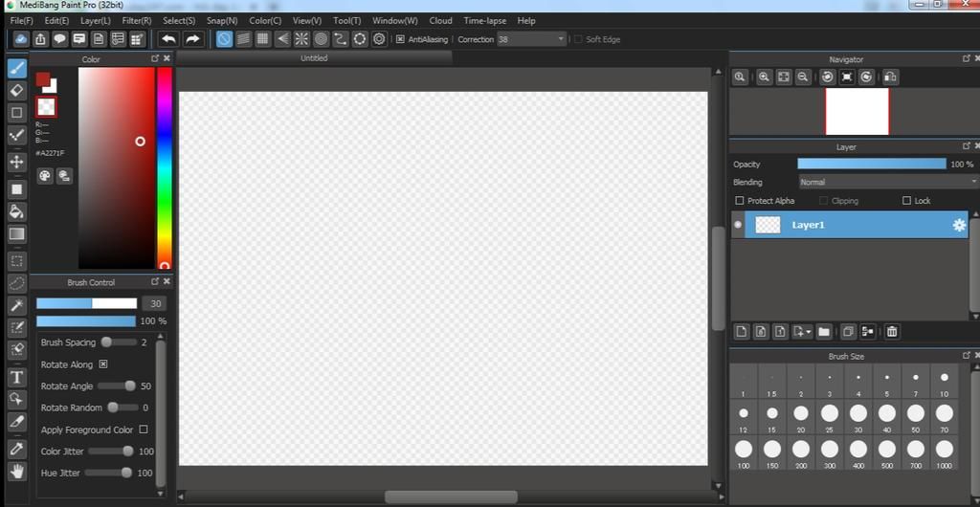This screenshot has height=507, width=980.
Task: Open the Layer menu
Action: [96, 21]
